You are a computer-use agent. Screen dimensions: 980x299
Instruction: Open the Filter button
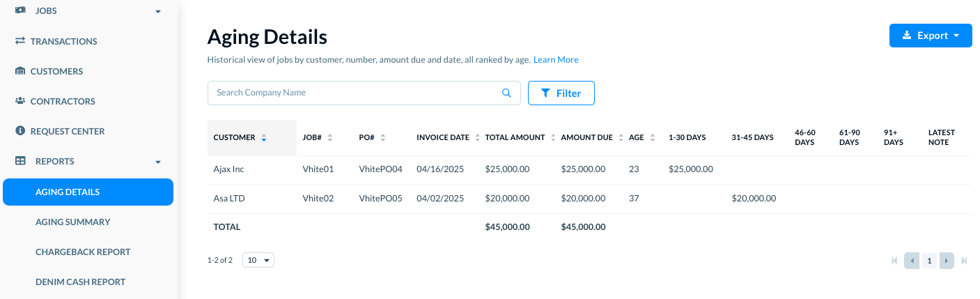point(561,93)
